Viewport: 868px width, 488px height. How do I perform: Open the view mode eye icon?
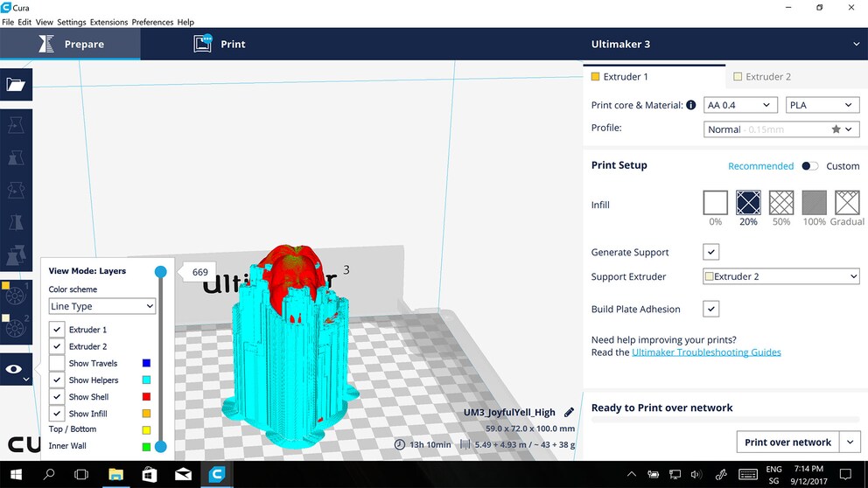[x=16, y=369]
